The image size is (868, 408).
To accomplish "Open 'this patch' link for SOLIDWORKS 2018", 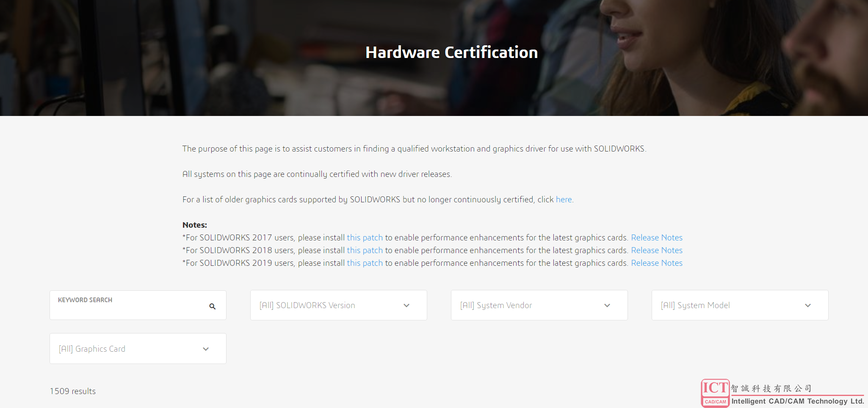I will pos(365,250).
